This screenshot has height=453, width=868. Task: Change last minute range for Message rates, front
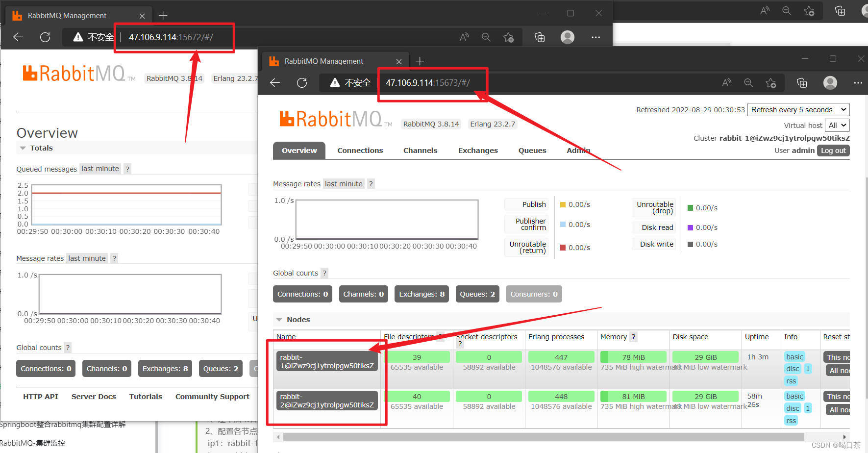pyautogui.click(x=344, y=184)
